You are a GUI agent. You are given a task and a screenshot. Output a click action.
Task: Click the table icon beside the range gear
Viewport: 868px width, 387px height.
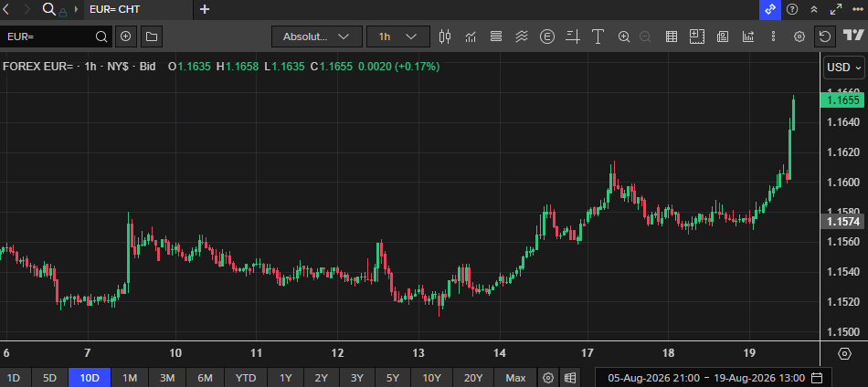[570, 378]
